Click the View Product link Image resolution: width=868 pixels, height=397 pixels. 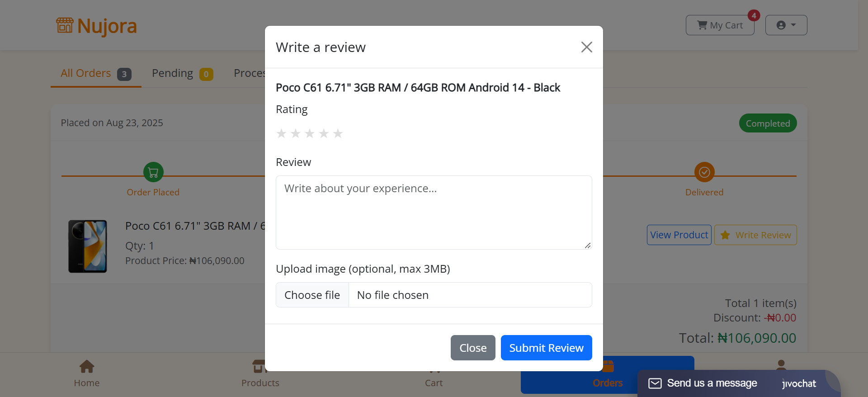(x=679, y=235)
